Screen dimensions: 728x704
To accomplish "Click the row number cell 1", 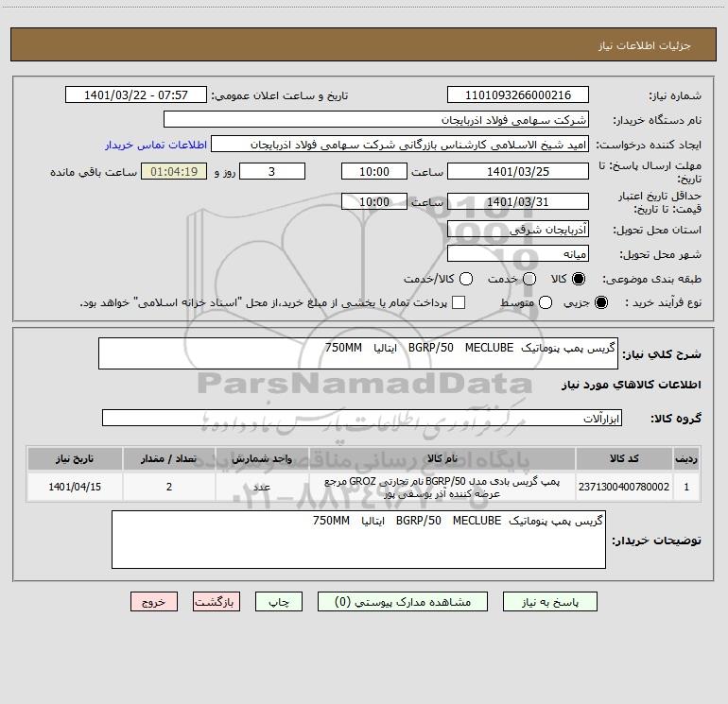I will pyautogui.click(x=686, y=487).
